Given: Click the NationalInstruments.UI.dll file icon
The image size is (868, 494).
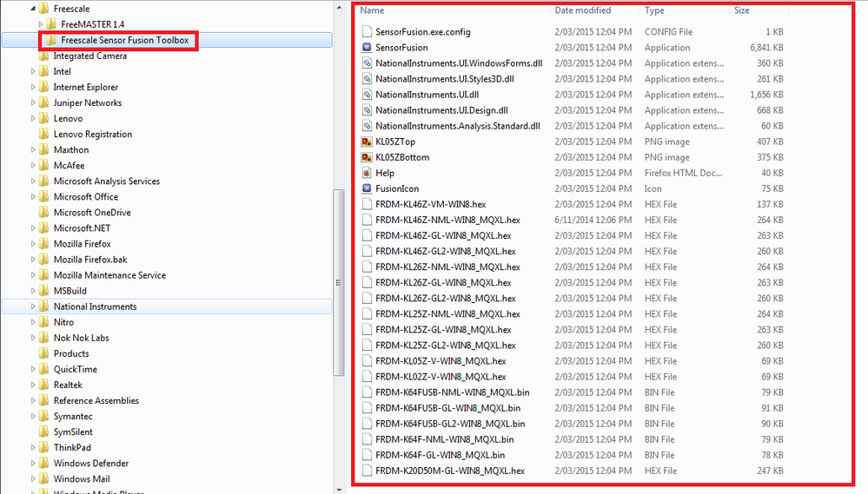Looking at the screenshot, I should pos(367,95).
